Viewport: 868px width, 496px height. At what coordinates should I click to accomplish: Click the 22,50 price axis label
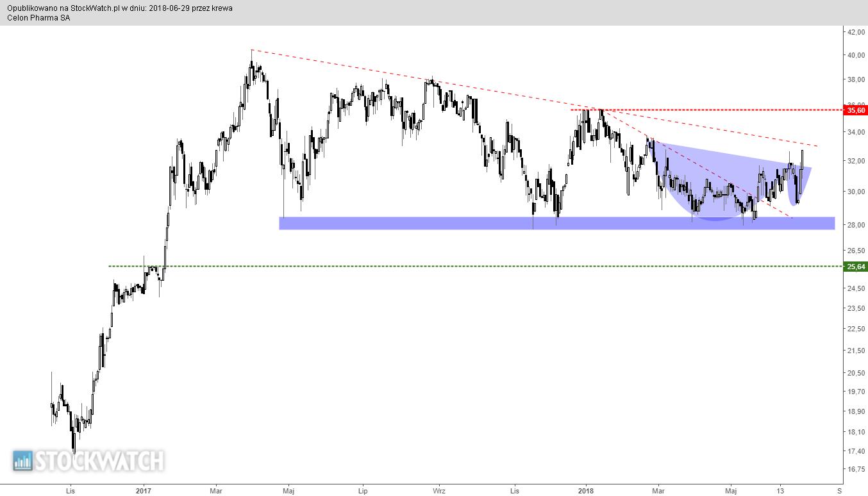(x=856, y=329)
